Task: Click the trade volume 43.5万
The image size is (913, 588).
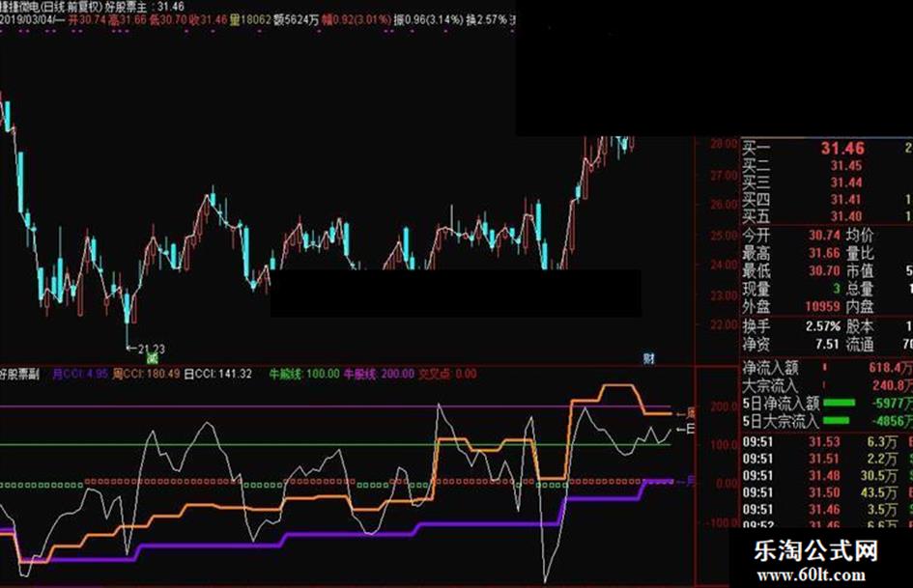Action: (879, 493)
